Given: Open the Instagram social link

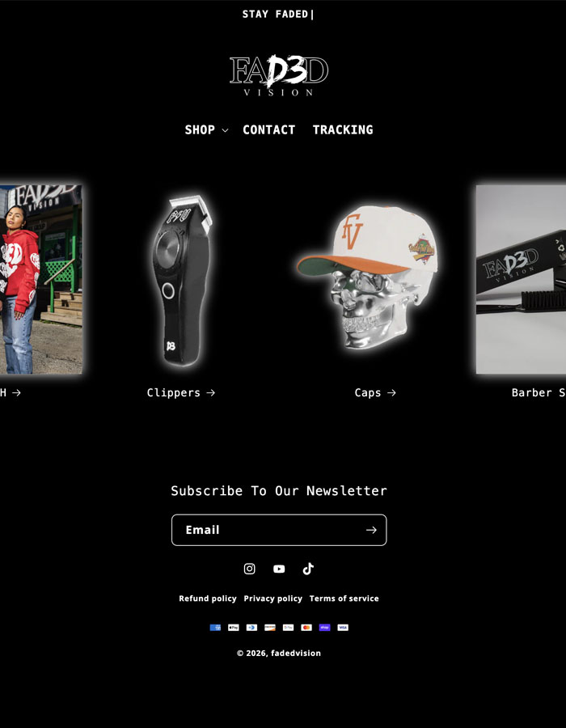Looking at the screenshot, I should (250, 569).
